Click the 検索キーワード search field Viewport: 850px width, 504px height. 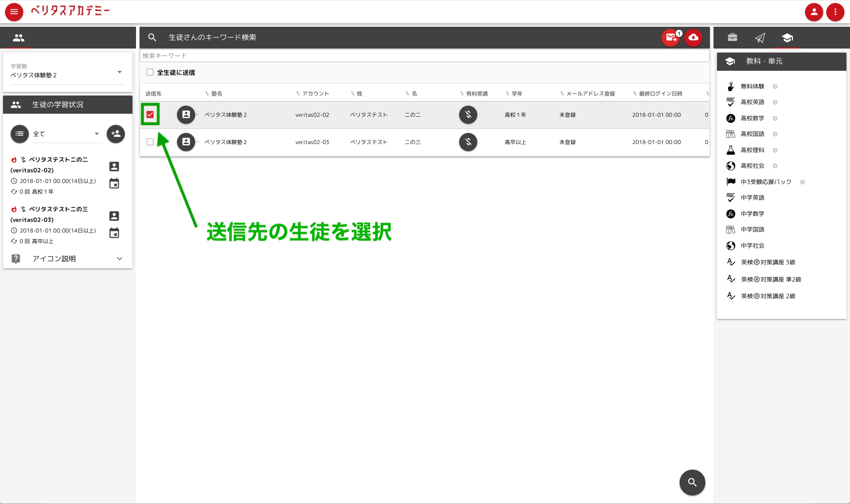point(424,56)
